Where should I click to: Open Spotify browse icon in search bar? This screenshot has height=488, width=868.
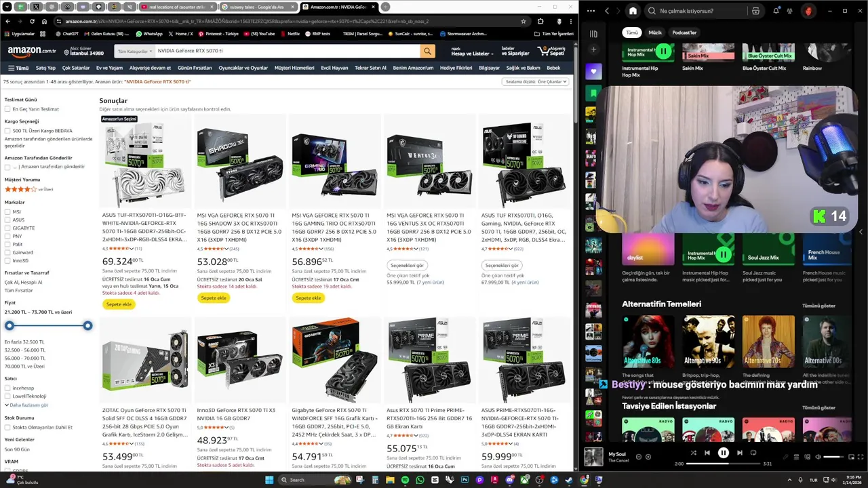(x=755, y=11)
